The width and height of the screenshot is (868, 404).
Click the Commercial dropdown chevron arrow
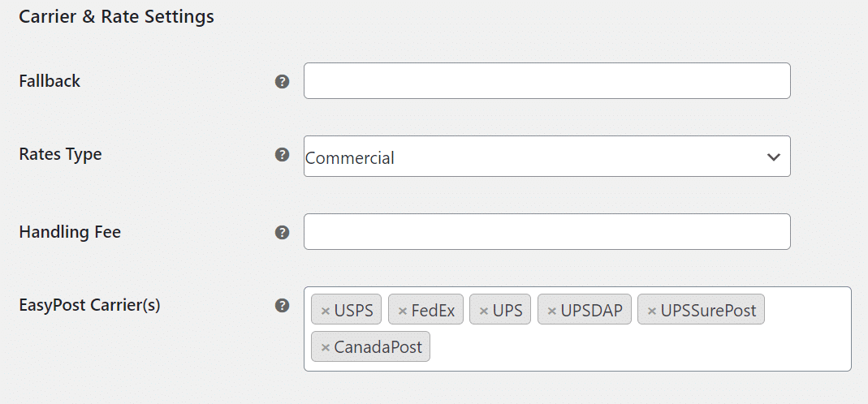click(x=773, y=157)
